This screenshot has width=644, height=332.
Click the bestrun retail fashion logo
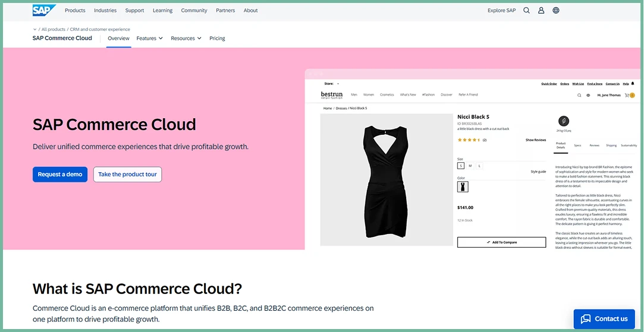331,95
